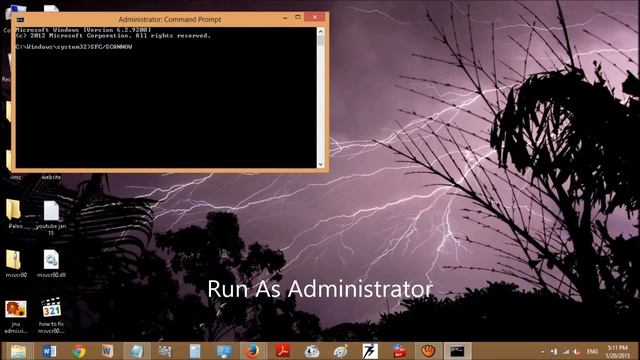Open the clock showing 5:11 PM

[x=618, y=351]
